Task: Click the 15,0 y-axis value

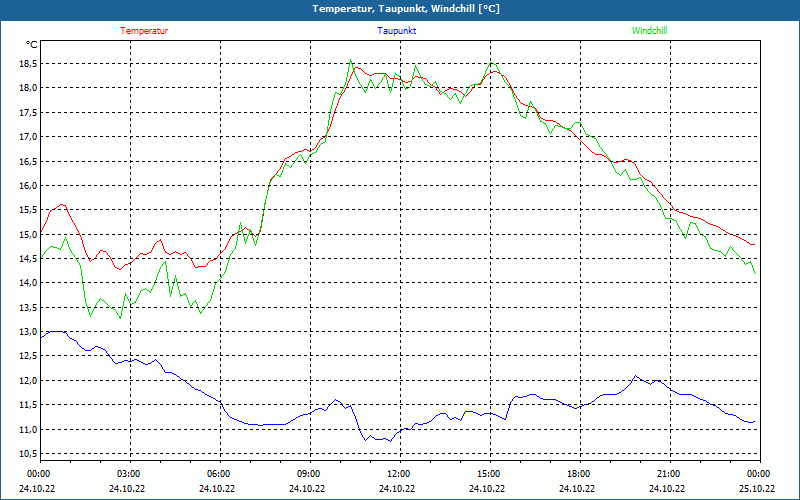Action: pyautogui.click(x=29, y=234)
